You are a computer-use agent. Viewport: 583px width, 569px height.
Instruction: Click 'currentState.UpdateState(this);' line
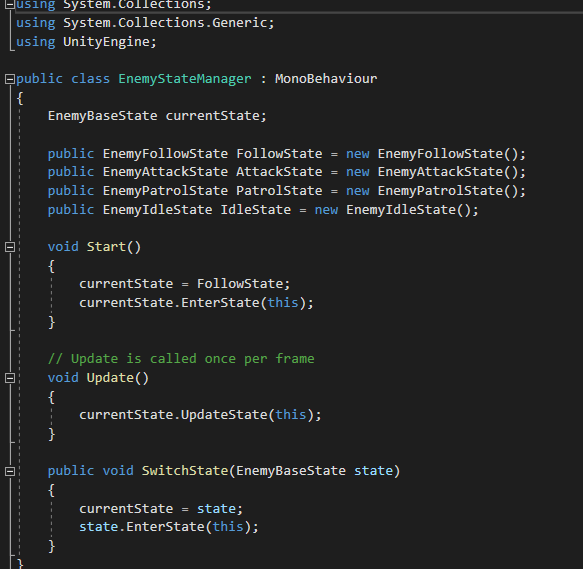click(x=200, y=415)
